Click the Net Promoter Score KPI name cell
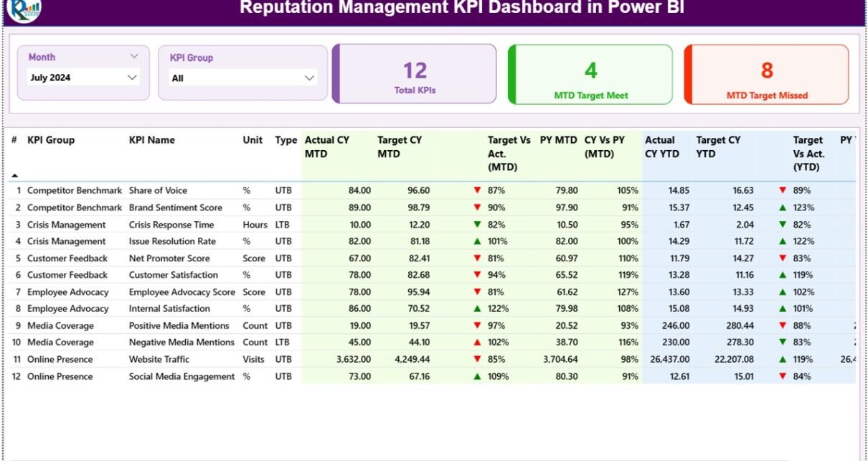The height and width of the screenshot is (461, 868). pos(169,259)
